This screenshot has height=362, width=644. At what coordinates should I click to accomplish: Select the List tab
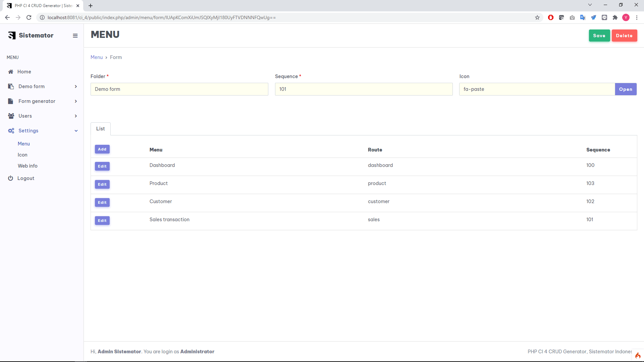coord(100,129)
